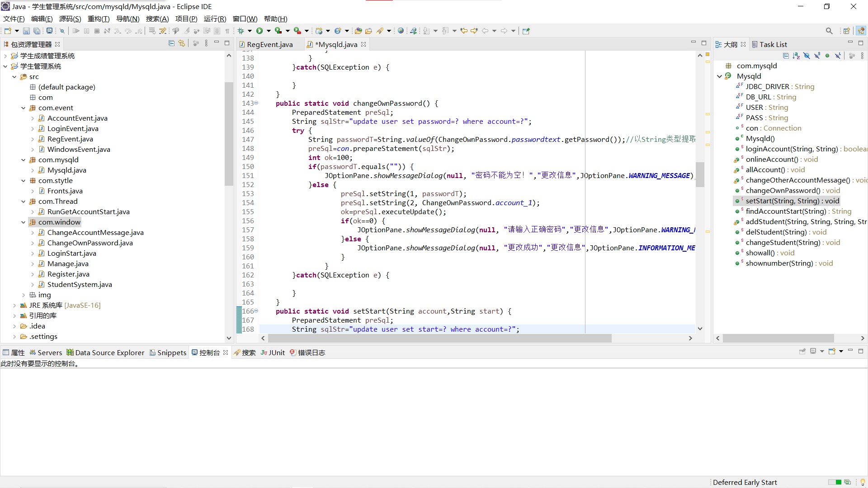Open the internal web browser globe icon

pos(401,31)
